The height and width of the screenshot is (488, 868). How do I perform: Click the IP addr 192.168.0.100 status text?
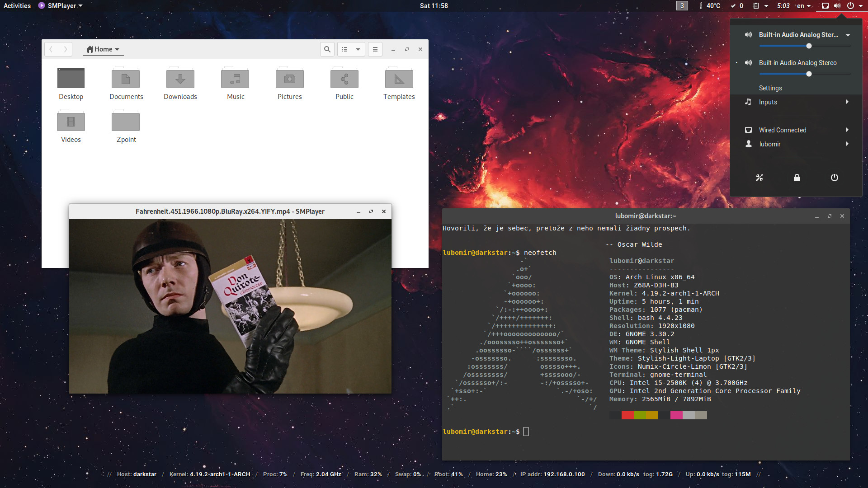coord(552,474)
